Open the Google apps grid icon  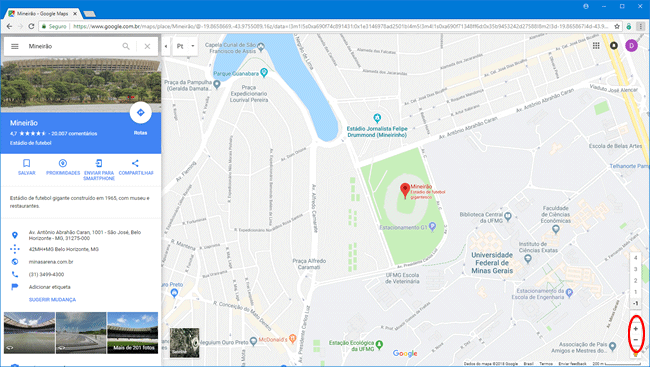coord(596,46)
